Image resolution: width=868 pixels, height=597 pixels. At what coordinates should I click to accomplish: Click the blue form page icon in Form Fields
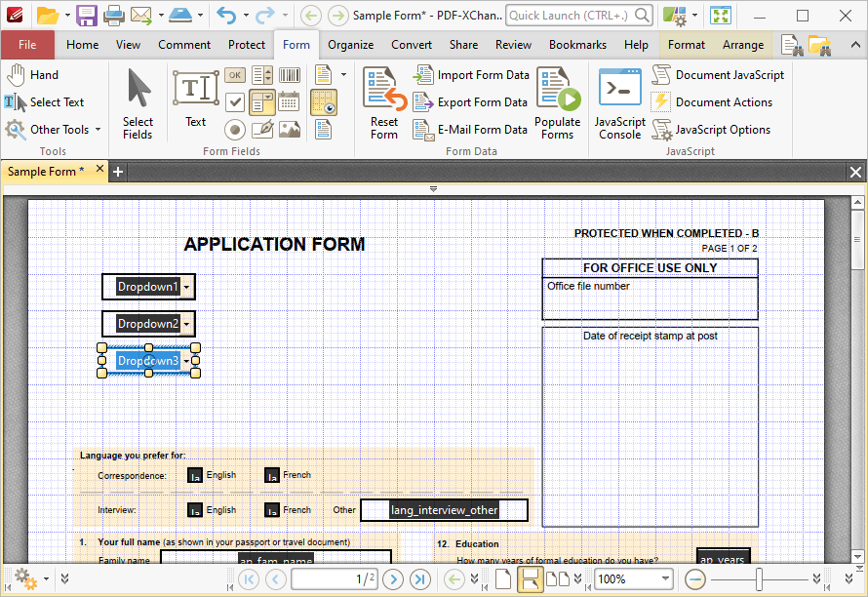(x=323, y=130)
